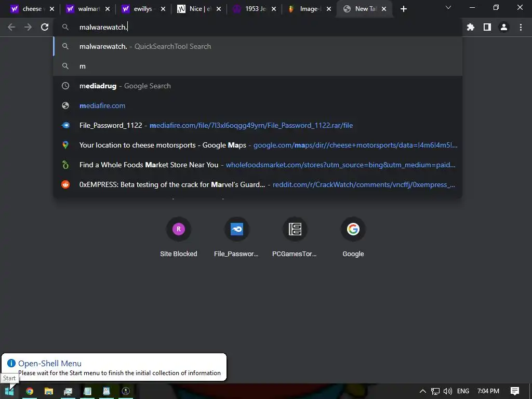Image resolution: width=532 pixels, height=399 pixels.
Task: Close the ewillys tab
Action: tap(163, 9)
